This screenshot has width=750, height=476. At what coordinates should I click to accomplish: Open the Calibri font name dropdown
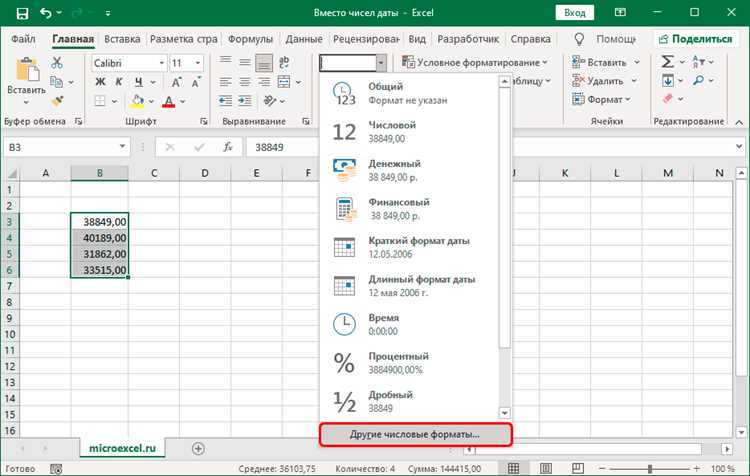tap(162, 63)
